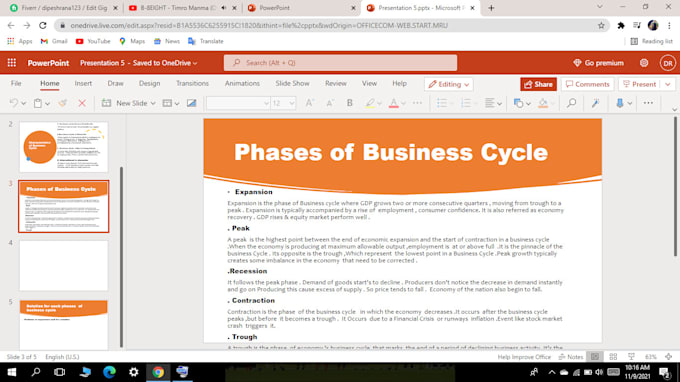Open the font name combo box
The image size is (680, 382).
tap(238, 103)
